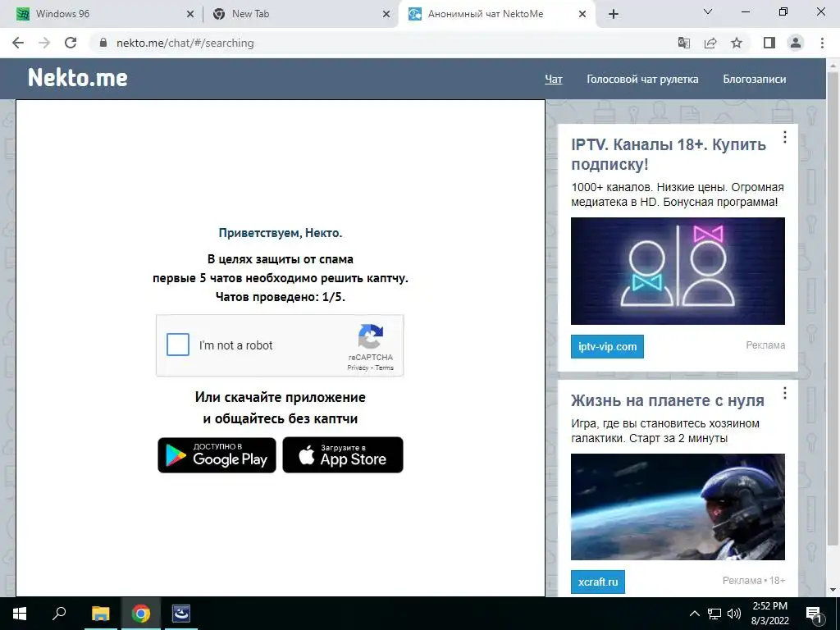
Task: Open reCAPTCHA Terms link
Action: coord(384,367)
